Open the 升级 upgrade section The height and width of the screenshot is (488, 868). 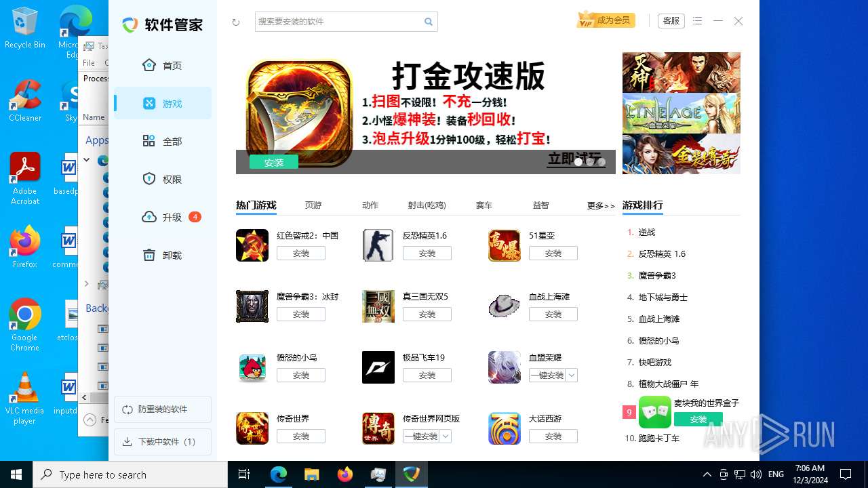163,218
